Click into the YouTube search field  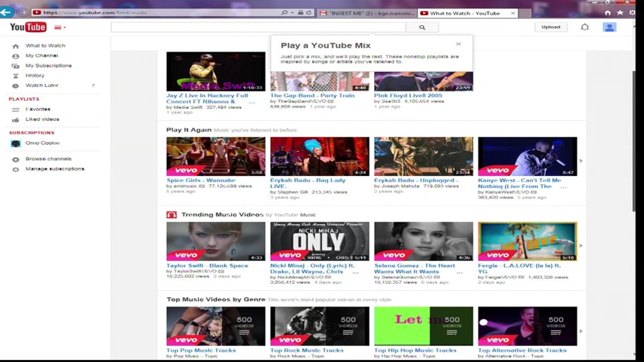pos(258,27)
